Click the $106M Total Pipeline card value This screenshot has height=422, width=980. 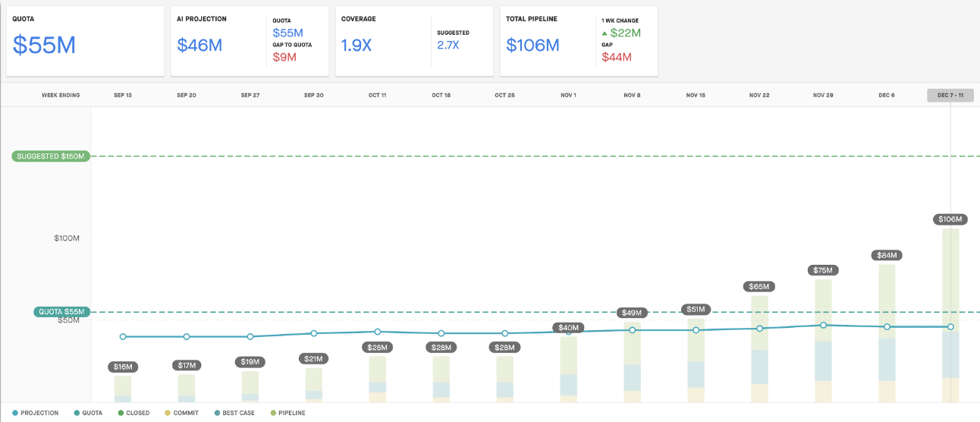(532, 45)
